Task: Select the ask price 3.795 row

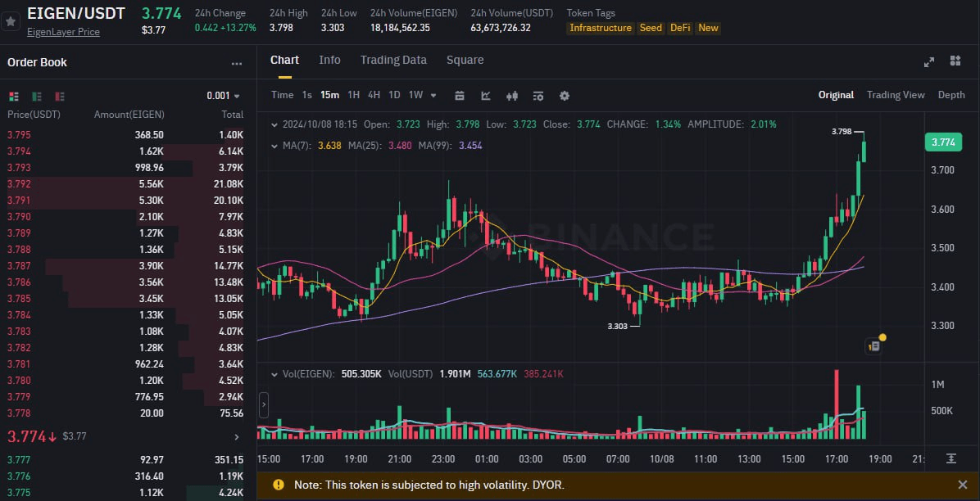Action: coord(125,135)
